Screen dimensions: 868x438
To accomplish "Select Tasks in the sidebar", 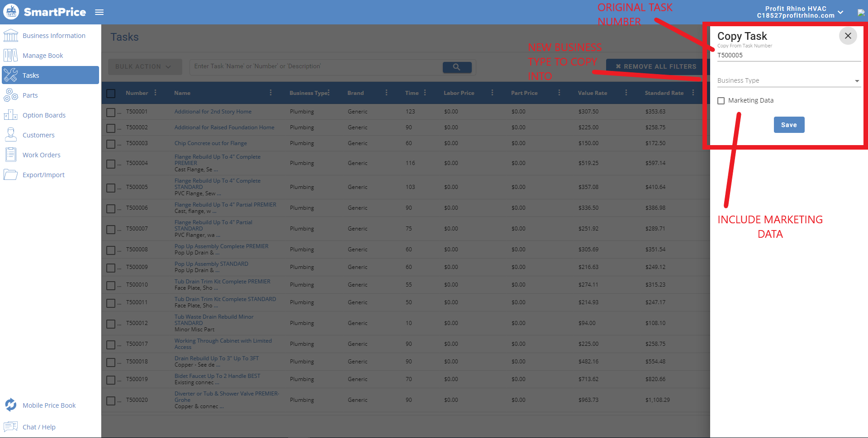I will click(30, 75).
